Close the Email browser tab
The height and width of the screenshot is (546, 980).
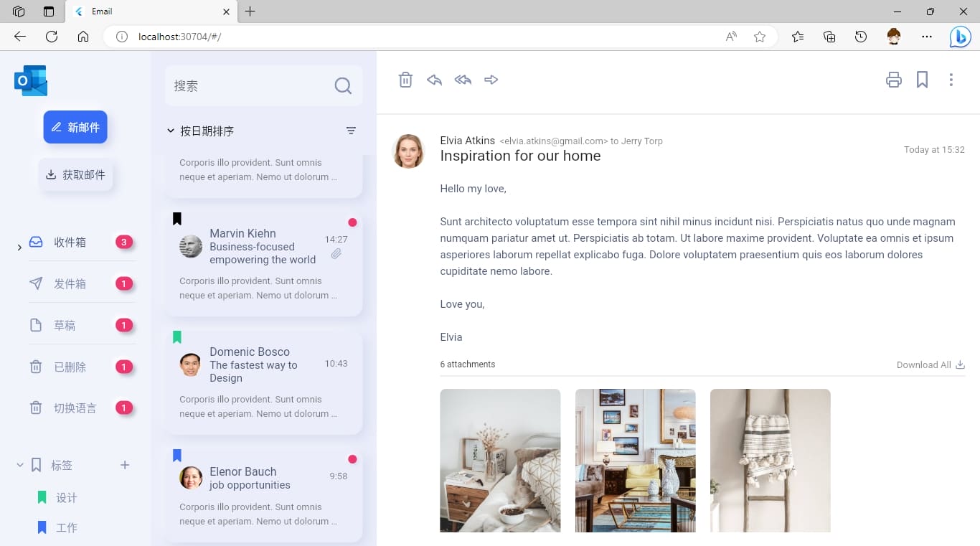[x=226, y=12]
